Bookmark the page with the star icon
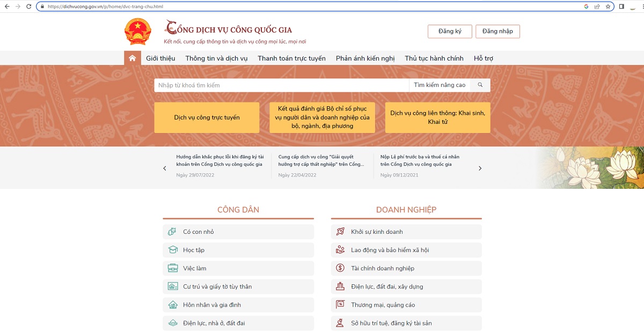 (608, 6)
